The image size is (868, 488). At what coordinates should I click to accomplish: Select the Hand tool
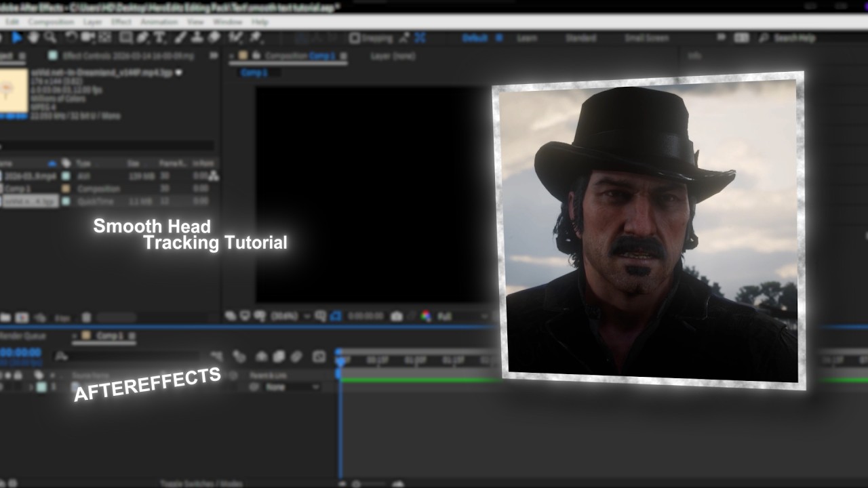click(35, 38)
